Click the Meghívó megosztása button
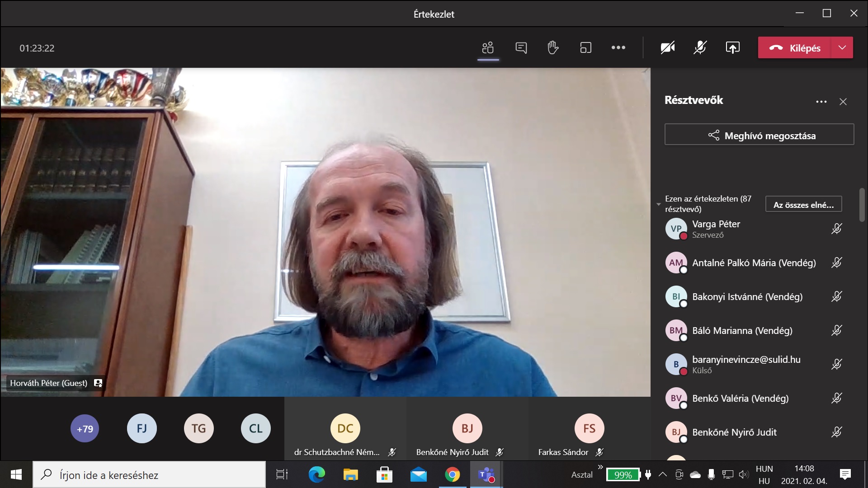The width and height of the screenshot is (868, 488). pyautogui.click(x=759, y=135)
